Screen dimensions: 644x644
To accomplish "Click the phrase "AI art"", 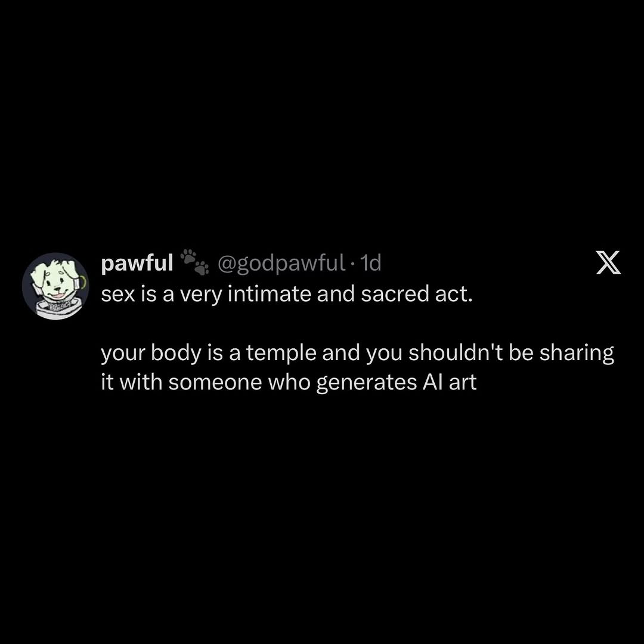I will point(449,382).
